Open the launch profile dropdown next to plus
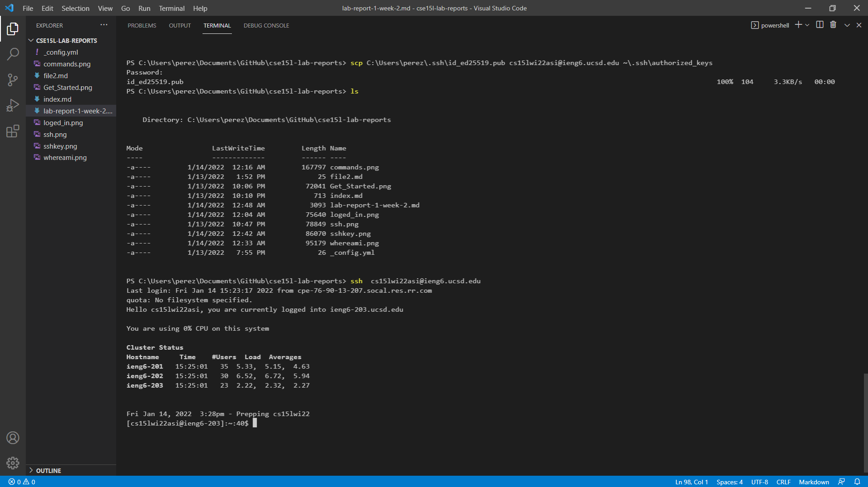Viewport: 868px width, 487px height. point(807,25)
